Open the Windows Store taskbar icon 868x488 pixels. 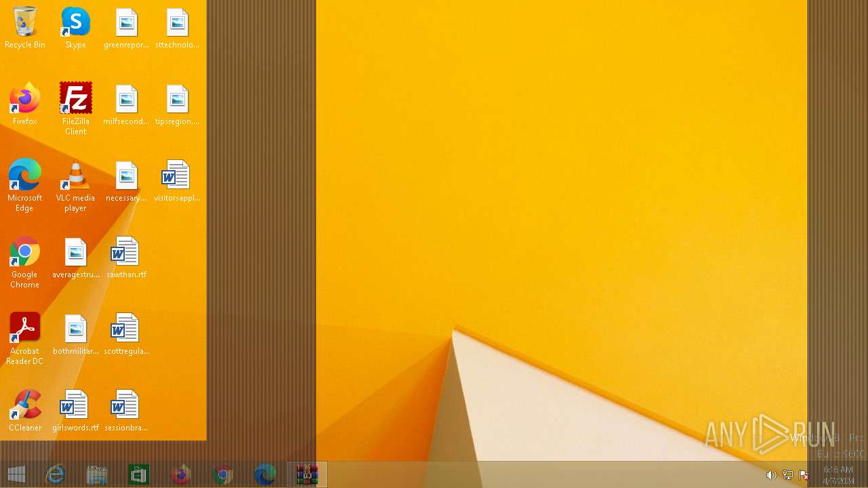point(139,475)
